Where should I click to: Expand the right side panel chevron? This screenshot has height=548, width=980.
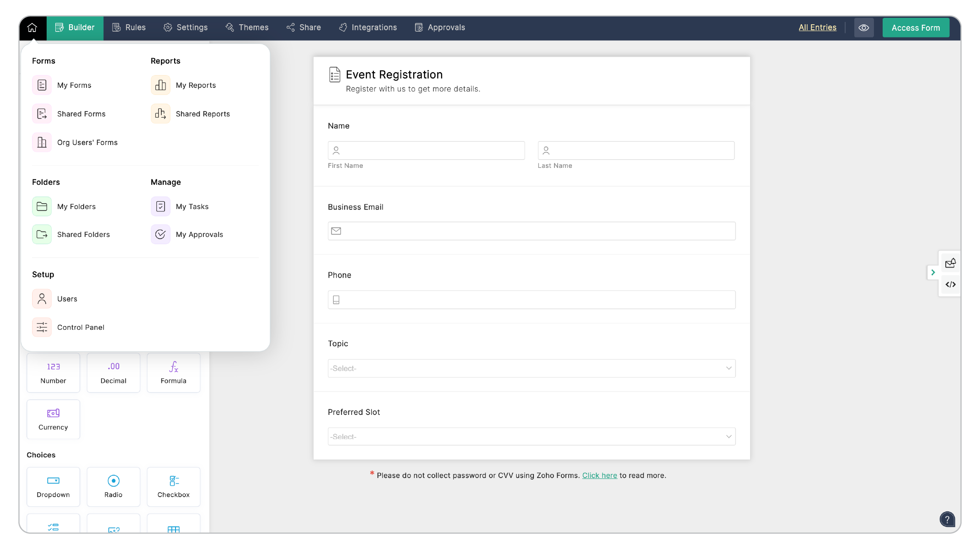pos(933,272)
